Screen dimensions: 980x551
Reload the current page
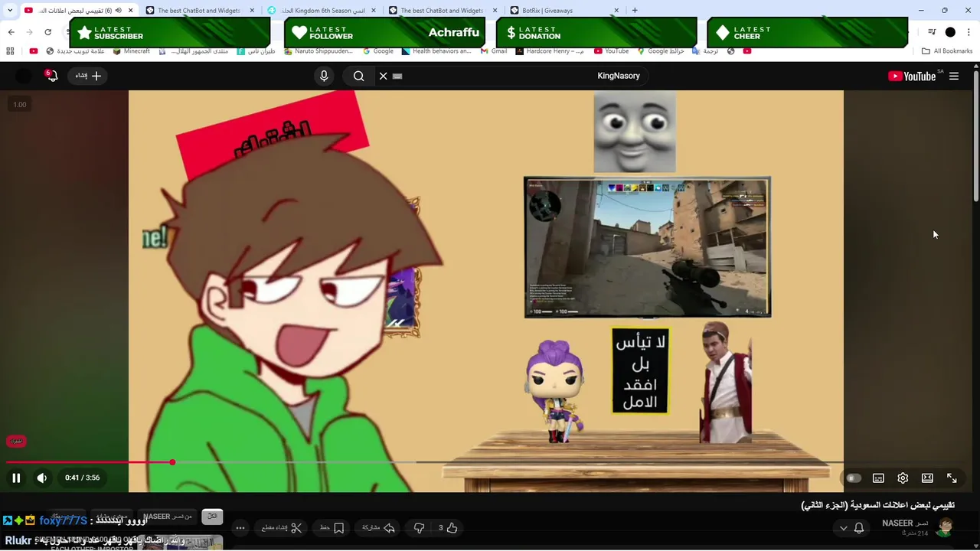tap(47, 32)
